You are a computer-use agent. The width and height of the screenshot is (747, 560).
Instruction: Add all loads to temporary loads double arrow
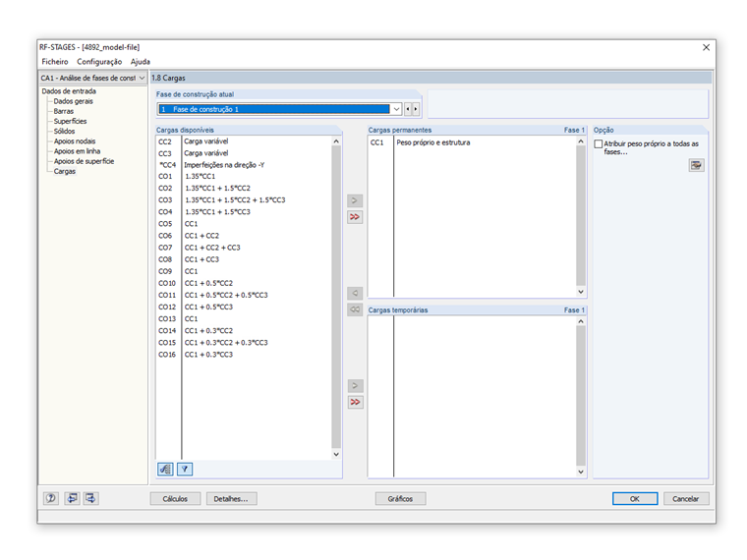tap(355, 402)
